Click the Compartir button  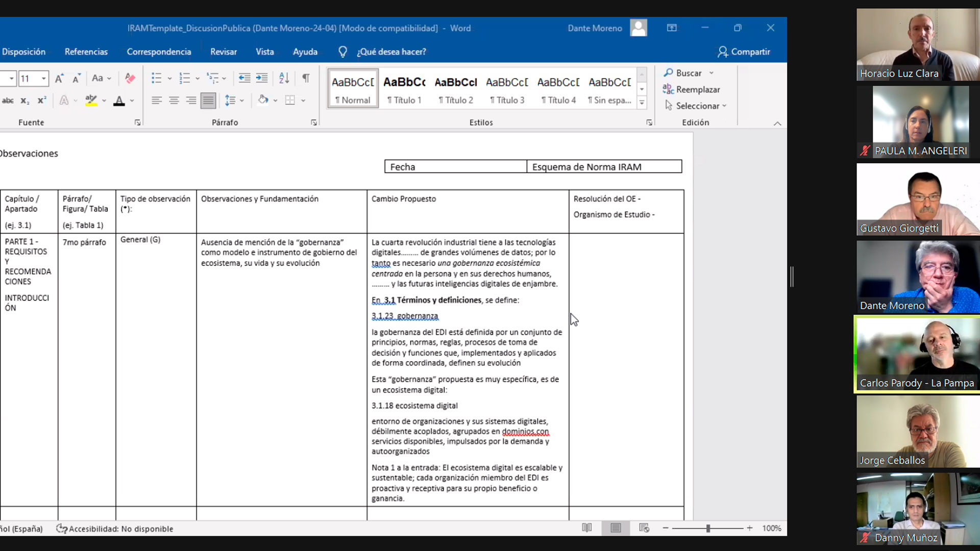pos(744,52)
